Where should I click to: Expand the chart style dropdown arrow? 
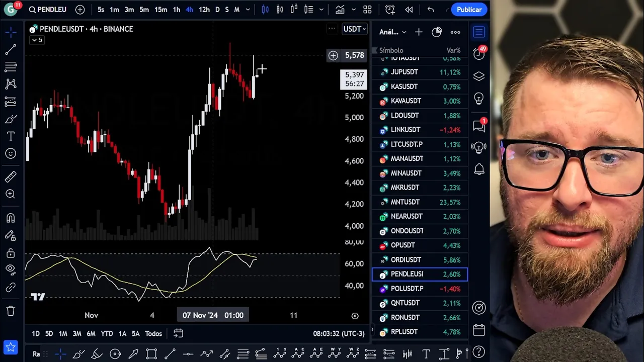point(321,10)
